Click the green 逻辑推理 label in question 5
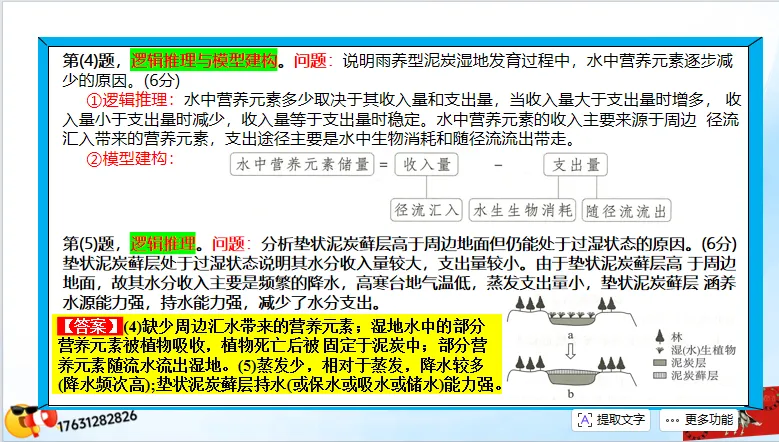The height and width of the screenshot is (442, 779). (x=163, y=243)
